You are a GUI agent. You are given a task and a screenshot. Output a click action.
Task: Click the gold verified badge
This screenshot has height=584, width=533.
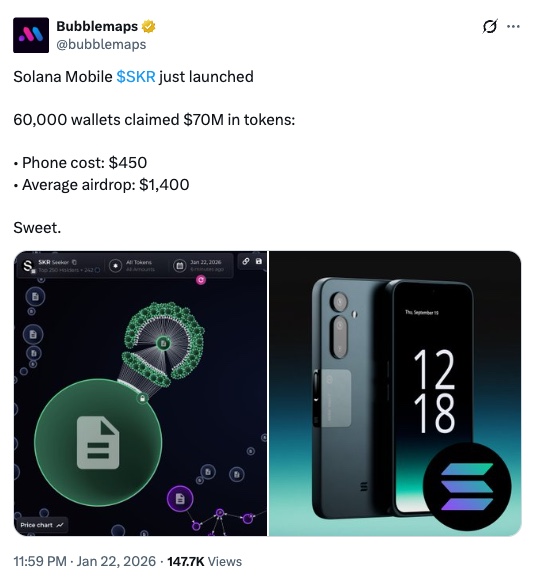click(x=148, y=26)
